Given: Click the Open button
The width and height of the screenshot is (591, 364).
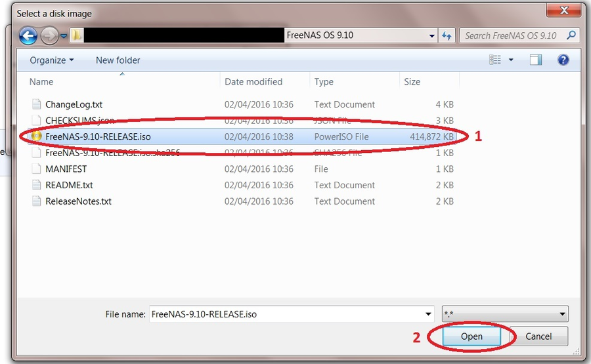Looking at the screenshot, I should coord(471,336).
